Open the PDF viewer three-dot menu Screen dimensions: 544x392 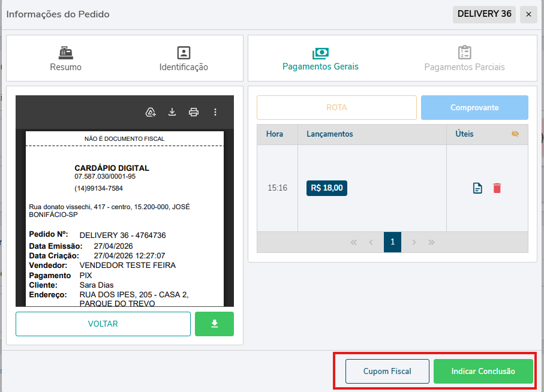pyautogui.click(x=215, y=112)
